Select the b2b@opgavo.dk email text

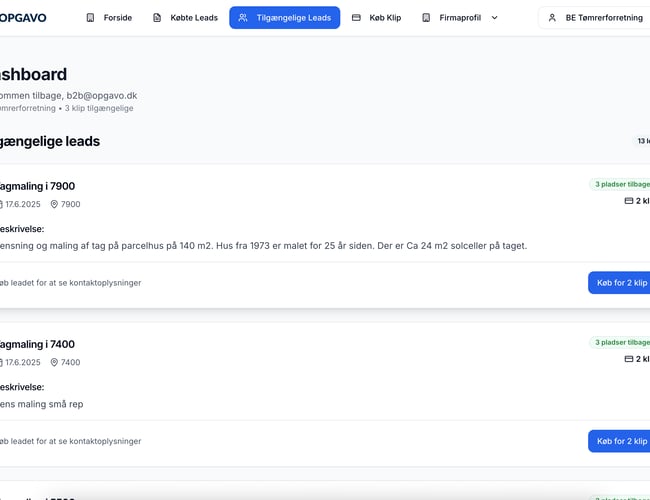(101, 95)
